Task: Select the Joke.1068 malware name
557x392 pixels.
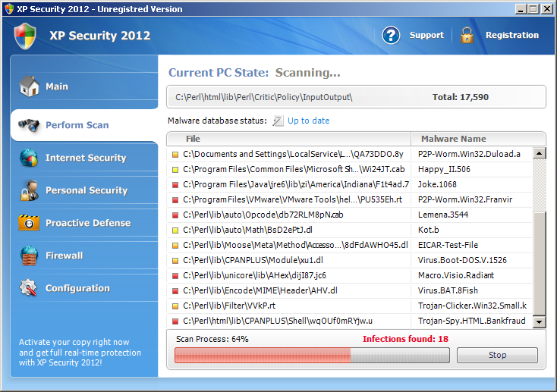Action: [437, 185]
